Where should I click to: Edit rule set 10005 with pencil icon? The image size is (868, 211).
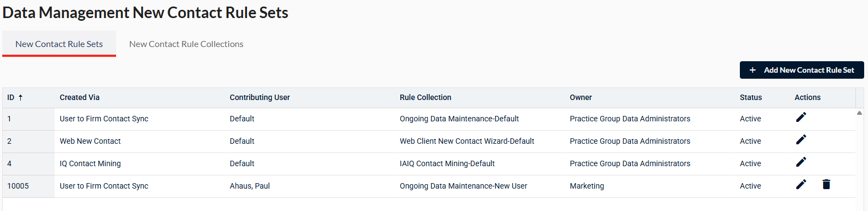(x=801, y=185)
